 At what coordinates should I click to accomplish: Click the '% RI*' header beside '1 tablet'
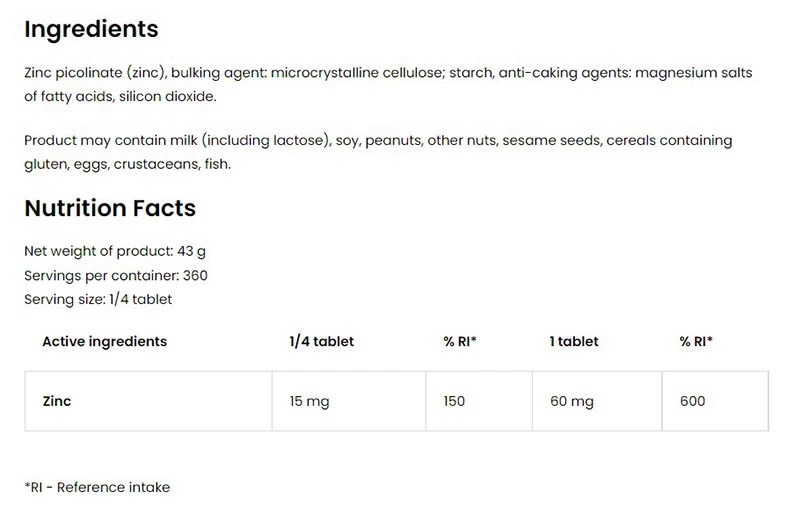click(696, 341)
